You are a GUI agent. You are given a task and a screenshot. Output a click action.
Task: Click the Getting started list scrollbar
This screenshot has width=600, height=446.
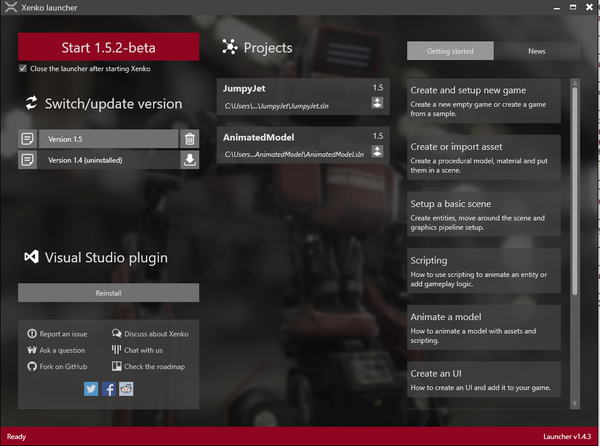(575, 190)
